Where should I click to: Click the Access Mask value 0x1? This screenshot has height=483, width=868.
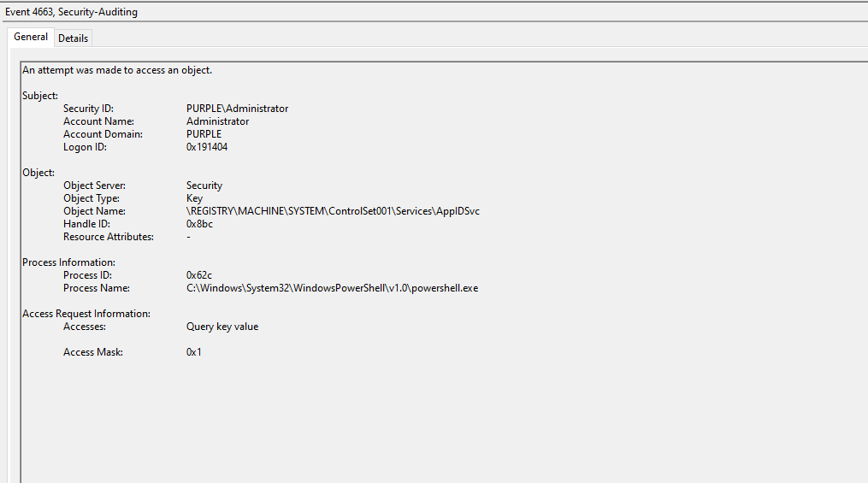point(194,352)
